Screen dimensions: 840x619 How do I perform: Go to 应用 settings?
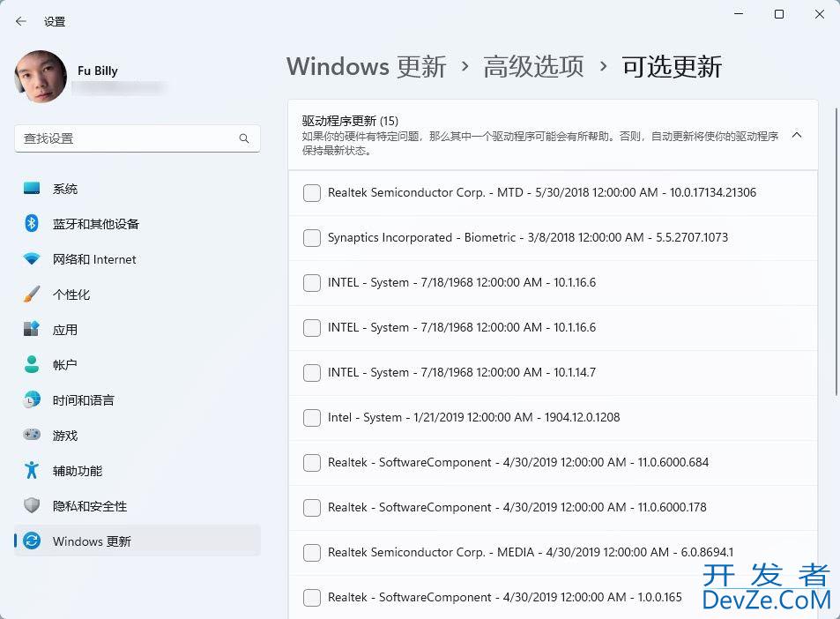click(x=138, y=330)
